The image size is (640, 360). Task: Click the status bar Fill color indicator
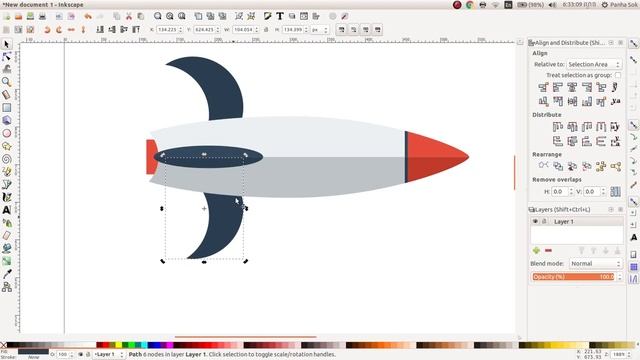pos(33,351)
